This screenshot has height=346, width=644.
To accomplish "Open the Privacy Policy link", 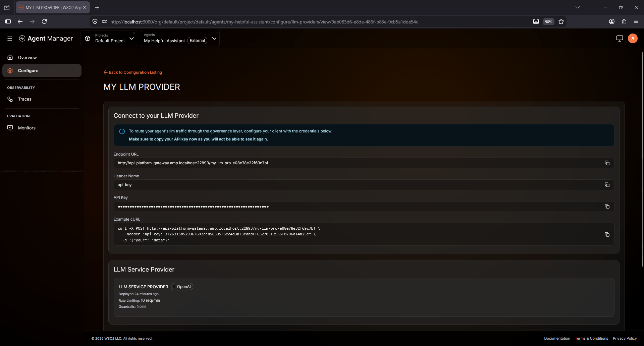I will click(x=625, y=338).
